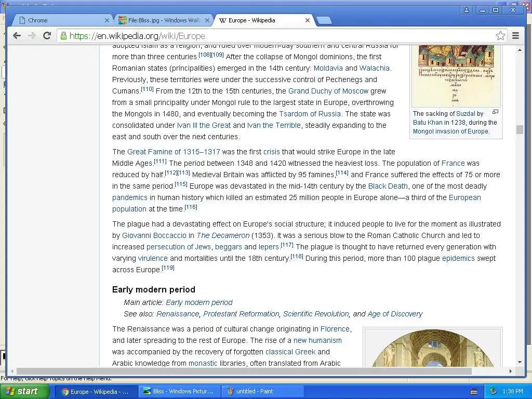Open the Walachia link
Viewport: 532px width, 399px height.
pos(374,68)
